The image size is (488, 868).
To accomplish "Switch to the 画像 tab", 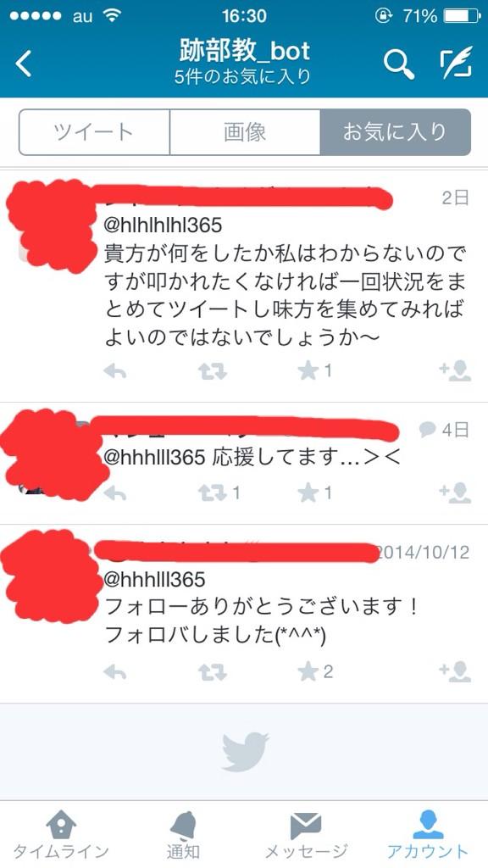I will [245, 132].
